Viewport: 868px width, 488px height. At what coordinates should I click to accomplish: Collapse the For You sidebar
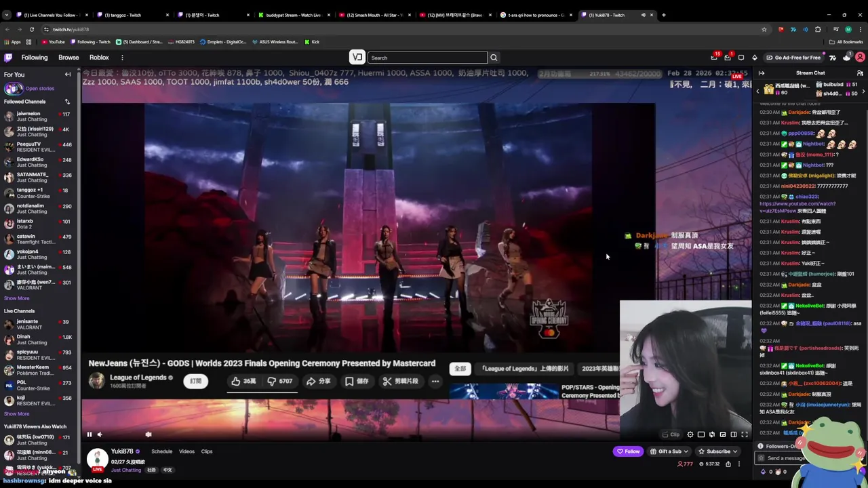coord(67,75)
